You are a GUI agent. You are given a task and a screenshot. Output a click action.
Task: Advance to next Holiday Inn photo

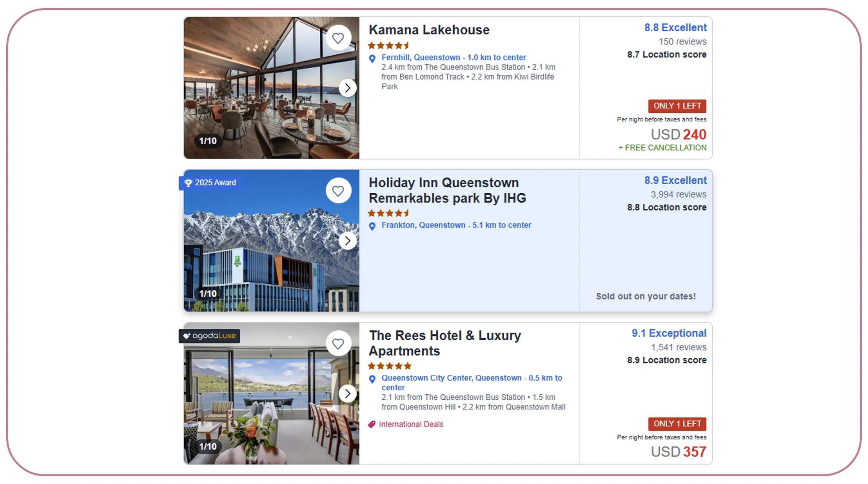(348, 241)
